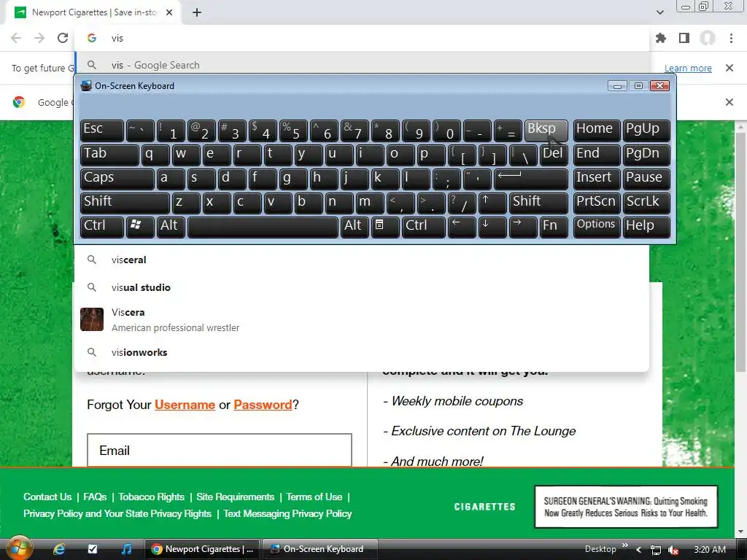Toggle the Fn key
Screen dimensions: 747x560
tap(554, 227)
